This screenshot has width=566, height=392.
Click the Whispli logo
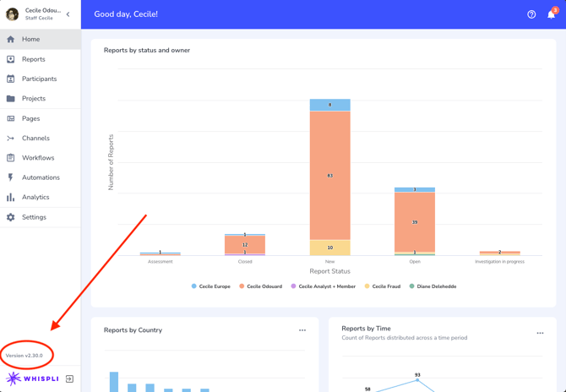click(x=33, y=379)
